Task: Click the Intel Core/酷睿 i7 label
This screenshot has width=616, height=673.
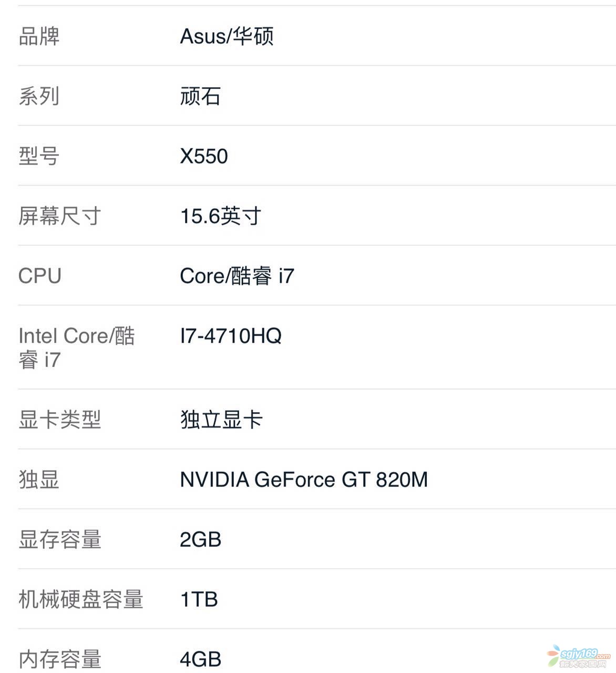Action: point(77,348)
